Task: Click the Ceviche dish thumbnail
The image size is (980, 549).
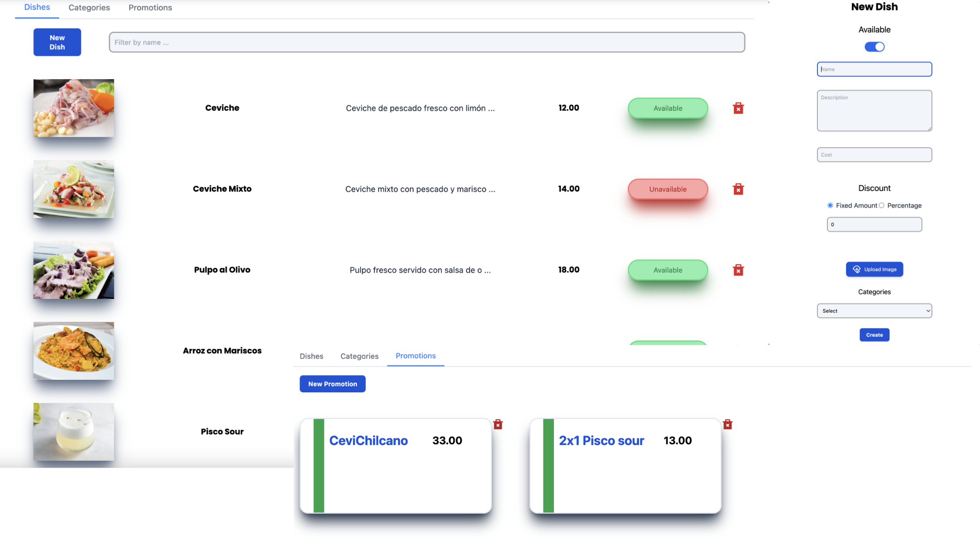Action: coord(74,108)
